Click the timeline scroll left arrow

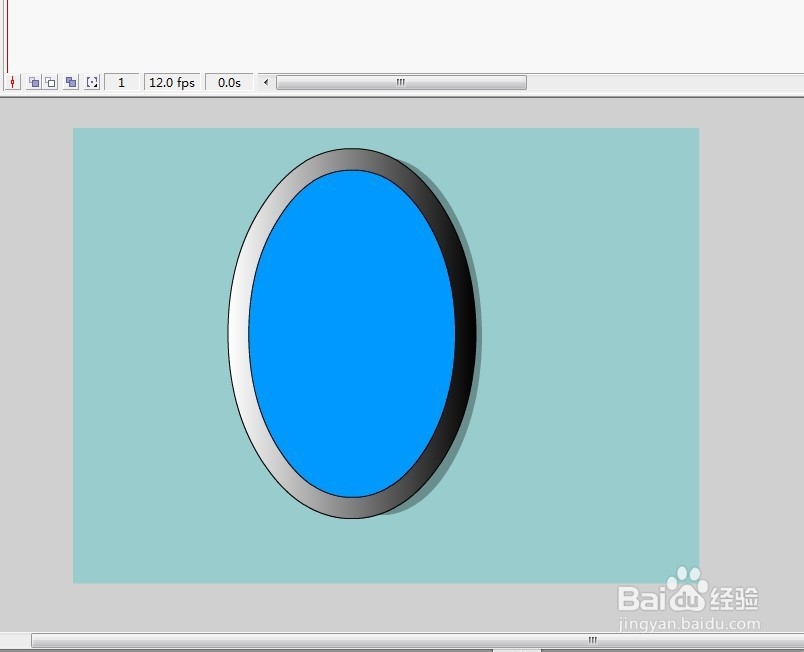(x=266, y=82)
